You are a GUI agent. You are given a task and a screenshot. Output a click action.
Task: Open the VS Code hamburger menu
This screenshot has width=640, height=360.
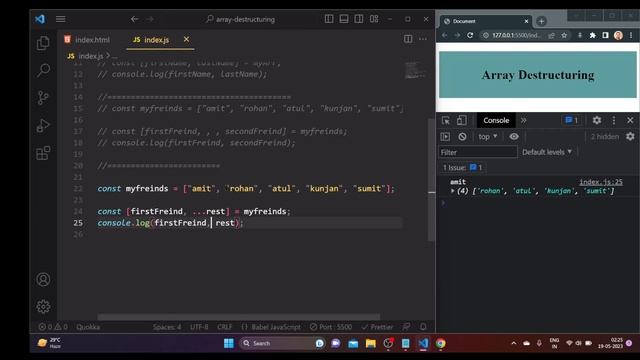60,19
